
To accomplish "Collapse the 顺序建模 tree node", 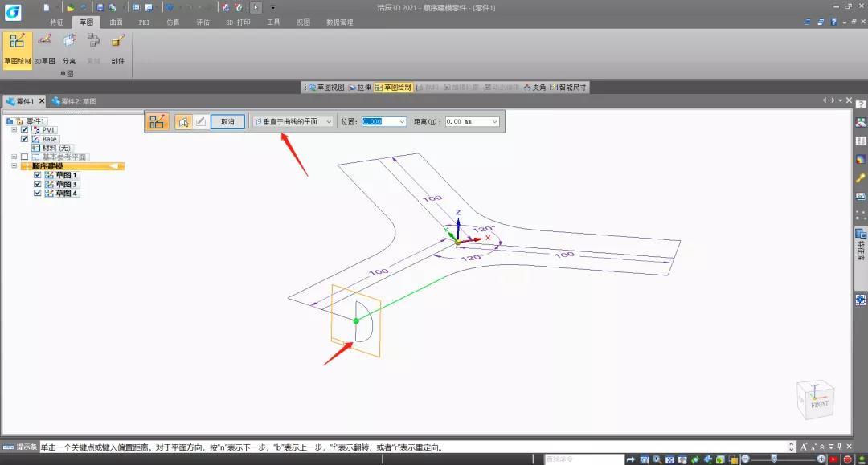I will point(14,166).
